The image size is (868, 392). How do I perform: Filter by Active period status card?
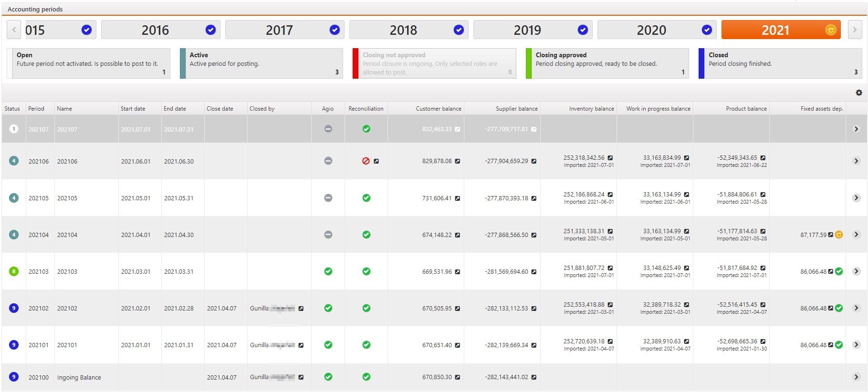pyautogui.click(x=261, y=63)
